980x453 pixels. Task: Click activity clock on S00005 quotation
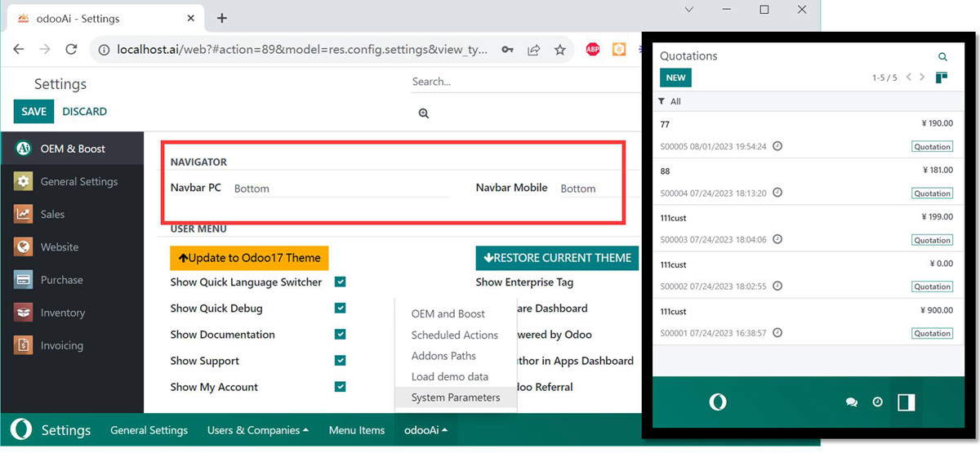click(777, 146)
